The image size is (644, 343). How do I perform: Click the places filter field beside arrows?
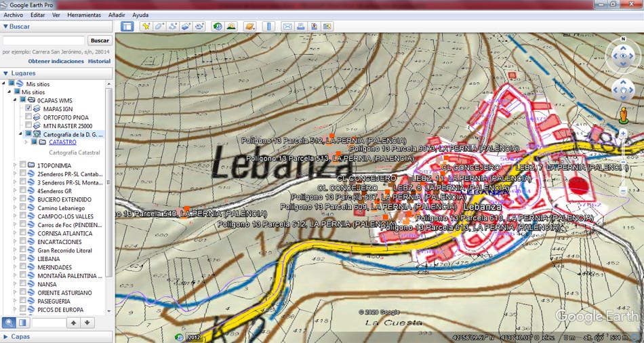pyautogui.click(x=48, y=323)
